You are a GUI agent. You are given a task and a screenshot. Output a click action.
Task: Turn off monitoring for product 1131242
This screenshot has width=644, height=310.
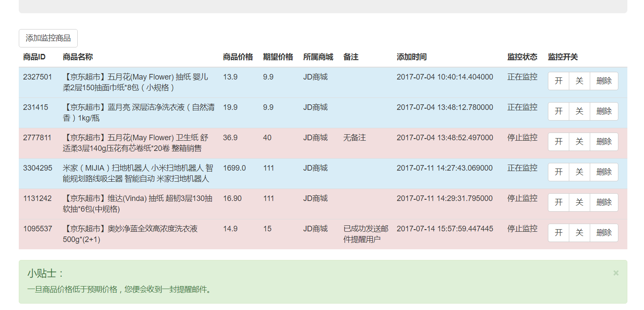[x=580, y=202]
